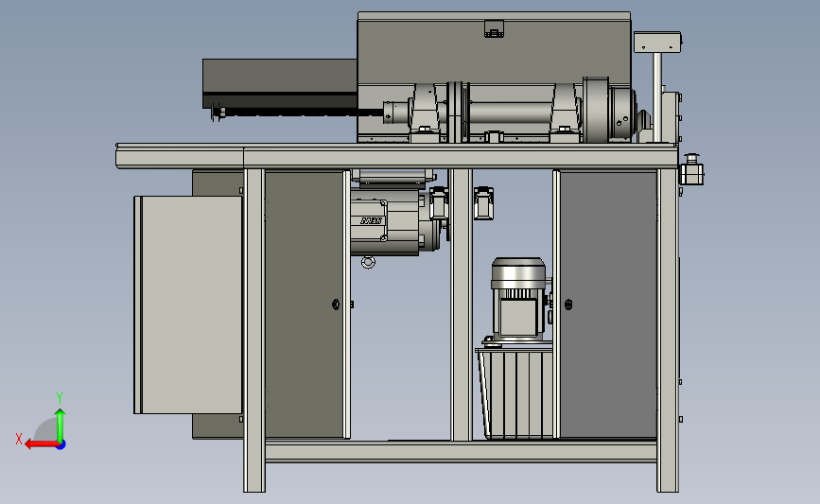The image size is (820, 504).
Task: Click the blue Z axis dot at the triad origin
Action: coord(61,445)
